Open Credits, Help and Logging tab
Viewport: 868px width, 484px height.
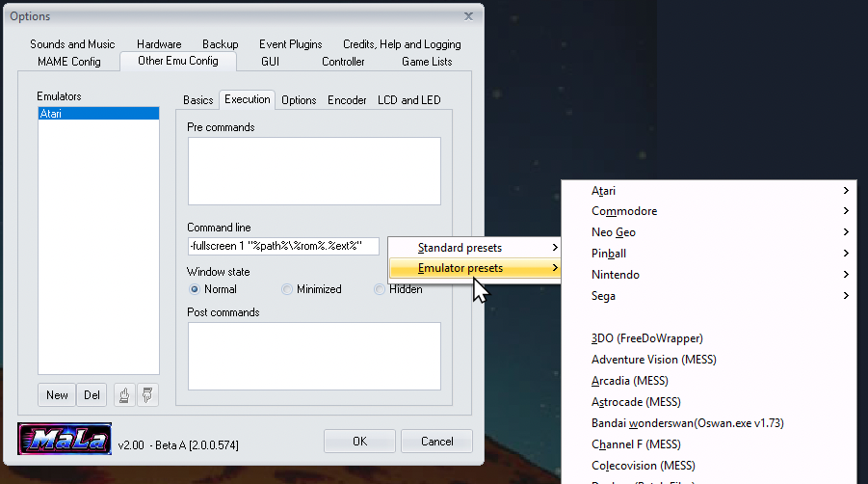402,44
